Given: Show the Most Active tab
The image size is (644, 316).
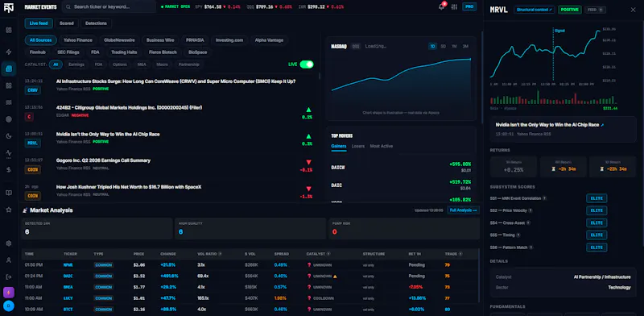Looking at the screenshot, I should (381, 146).
